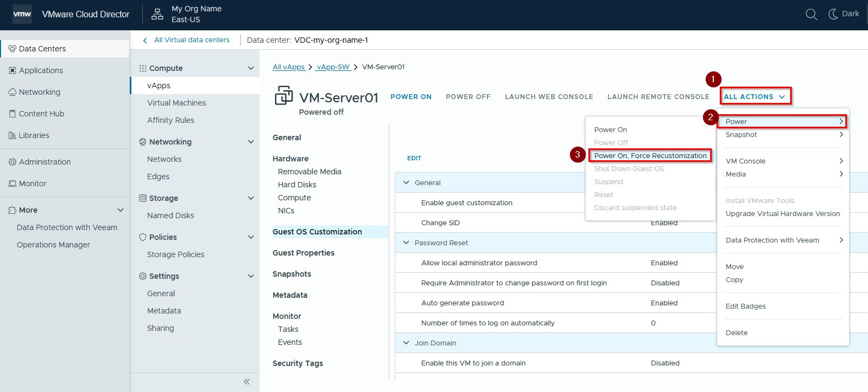
Task: Open the Power submenu
Action: tap(783, 121)
